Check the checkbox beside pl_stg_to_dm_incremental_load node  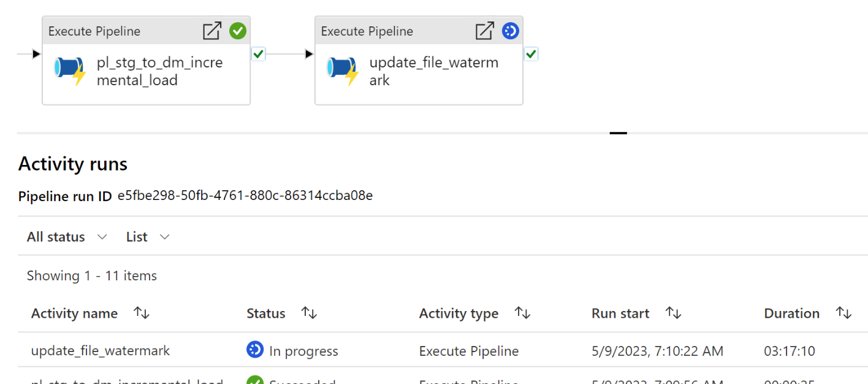pyautogui.click(x=257, y=53)
